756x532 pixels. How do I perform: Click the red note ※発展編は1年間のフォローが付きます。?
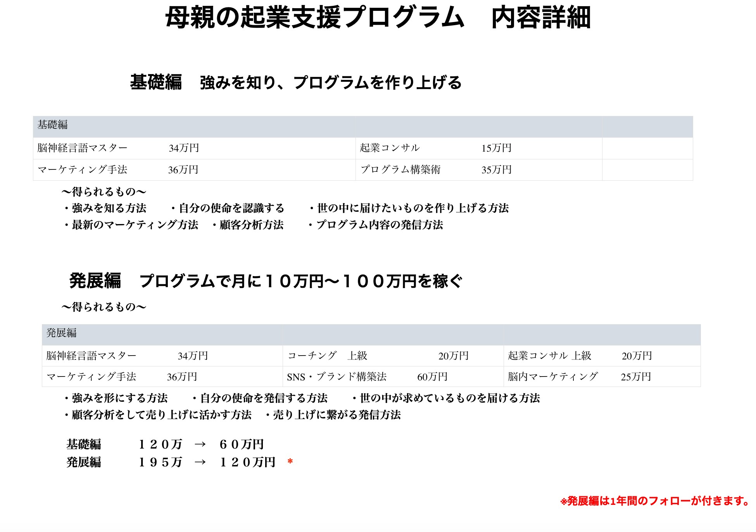pyautogui.click(x=655, y=501)
